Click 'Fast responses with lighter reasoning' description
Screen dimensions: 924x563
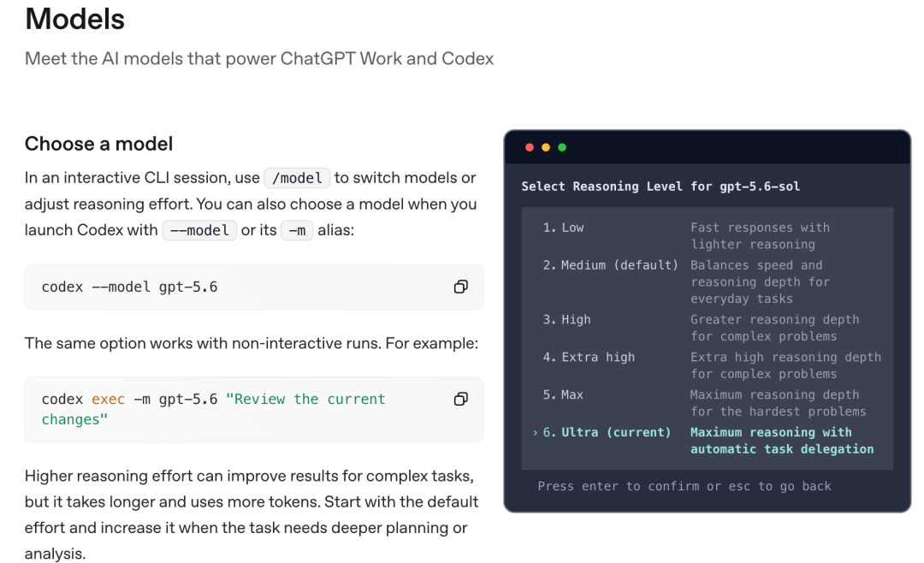[761, 236]
